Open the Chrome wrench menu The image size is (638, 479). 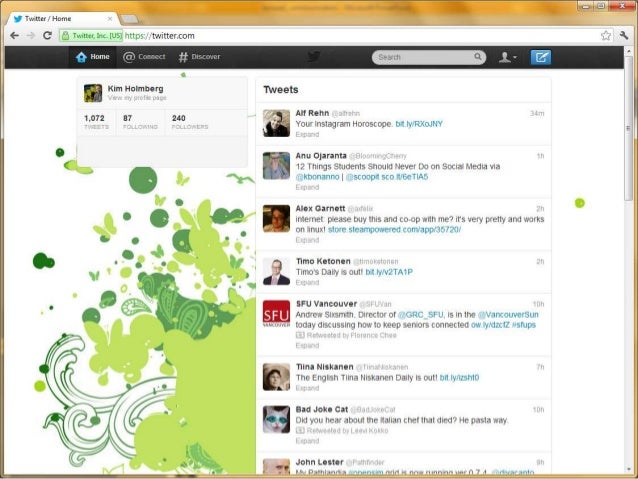pyautogui.click(x=624, y=36)
